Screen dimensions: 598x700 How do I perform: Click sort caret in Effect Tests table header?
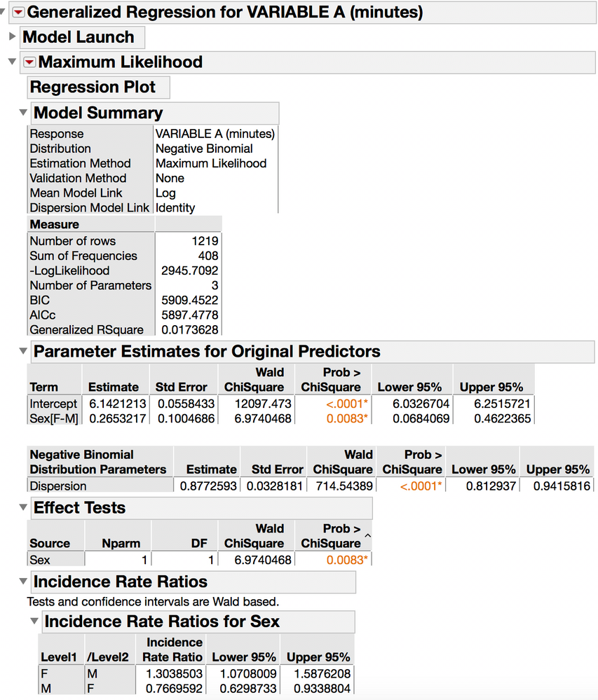click(367, 536)
